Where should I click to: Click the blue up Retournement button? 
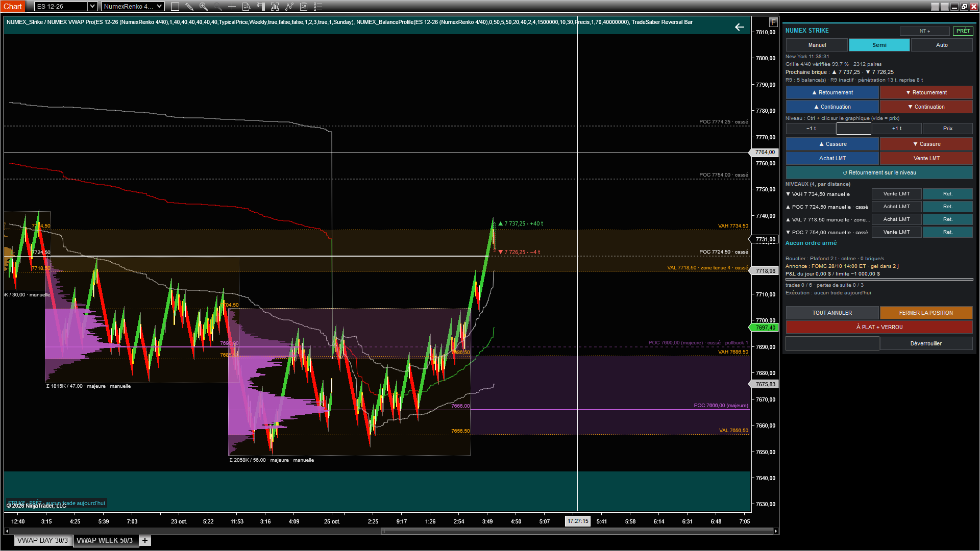pos(832,92)
